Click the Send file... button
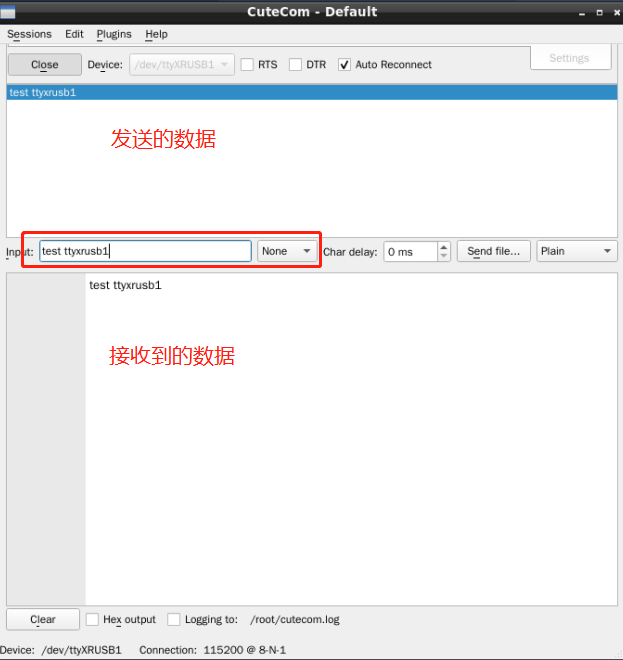The image size is (623, 660). 493,251
